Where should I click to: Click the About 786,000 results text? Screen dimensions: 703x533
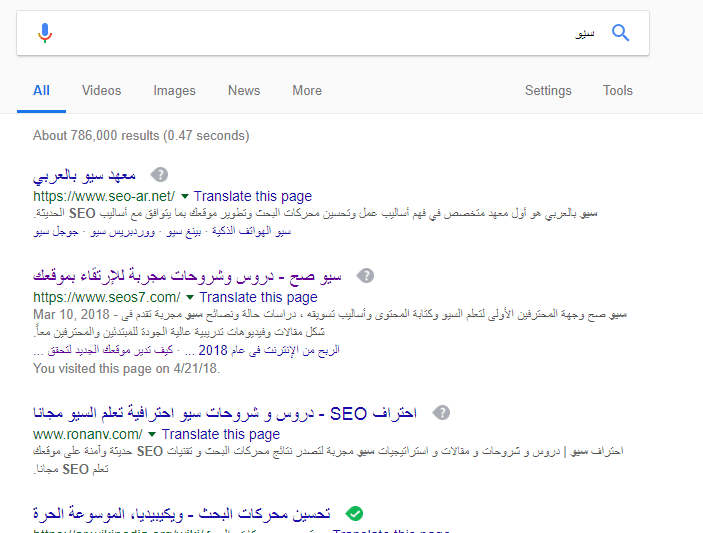tap(141, 136)
